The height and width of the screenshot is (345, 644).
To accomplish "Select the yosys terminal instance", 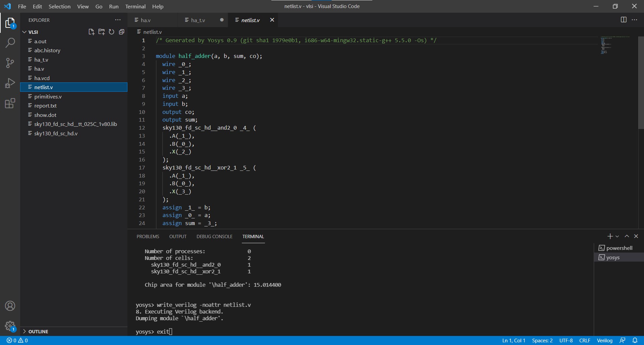I will pos(619,257).
